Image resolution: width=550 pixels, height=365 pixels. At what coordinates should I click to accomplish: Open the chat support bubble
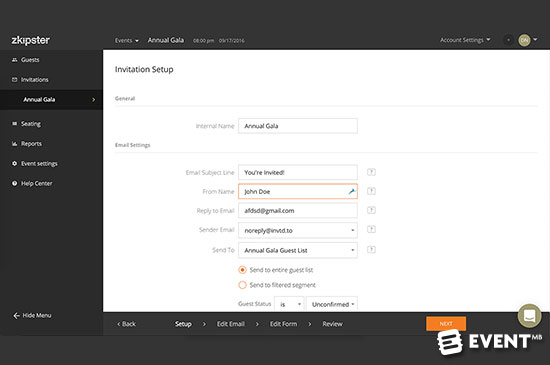pyautogui.click(x=529, y=316)
